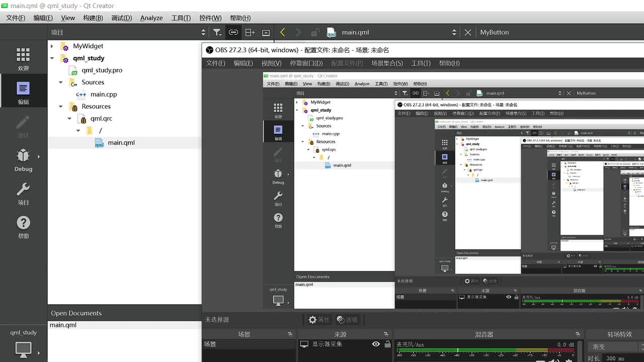Open 欢迎 welcome mode in Qt Creator's mode sidebar
Viewport: 644px width, 362px height.
(23, 59)
